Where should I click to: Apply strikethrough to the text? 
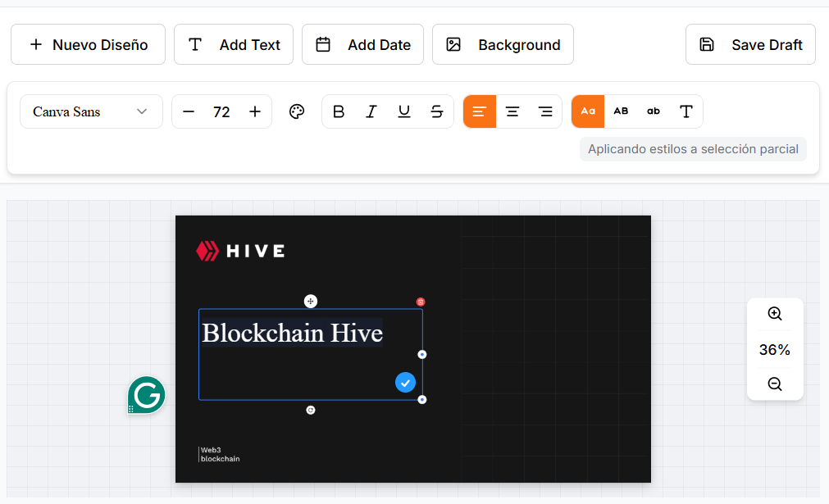437,111
